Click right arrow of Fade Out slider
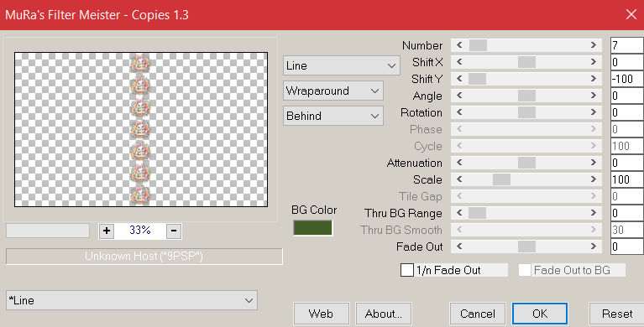644x327 pixels. pos(594,247)
